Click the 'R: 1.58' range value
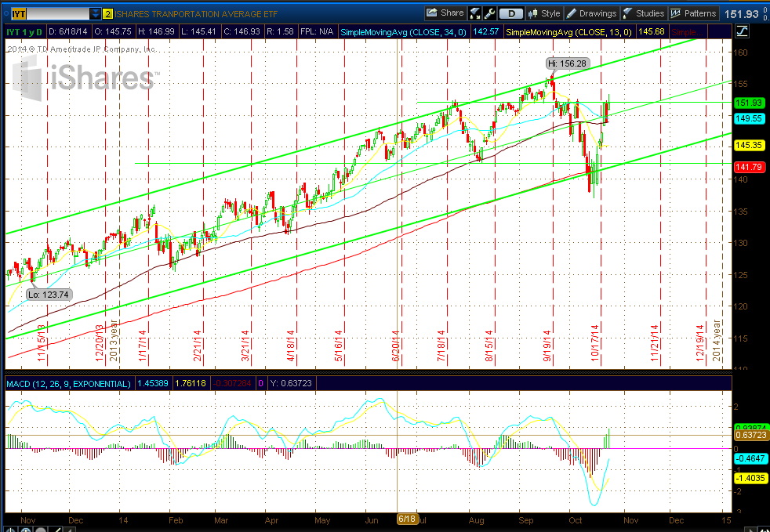 pyautogui.click(x=280, y=32)
